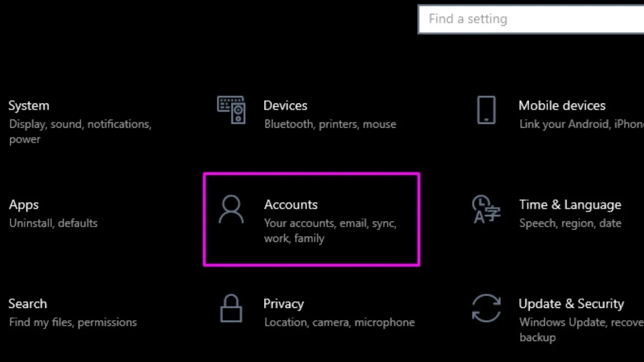The width and height of the screenshot is (644, 362).
Task: Click the Privacy padlock icon
Action: click(x=231, y=308)
